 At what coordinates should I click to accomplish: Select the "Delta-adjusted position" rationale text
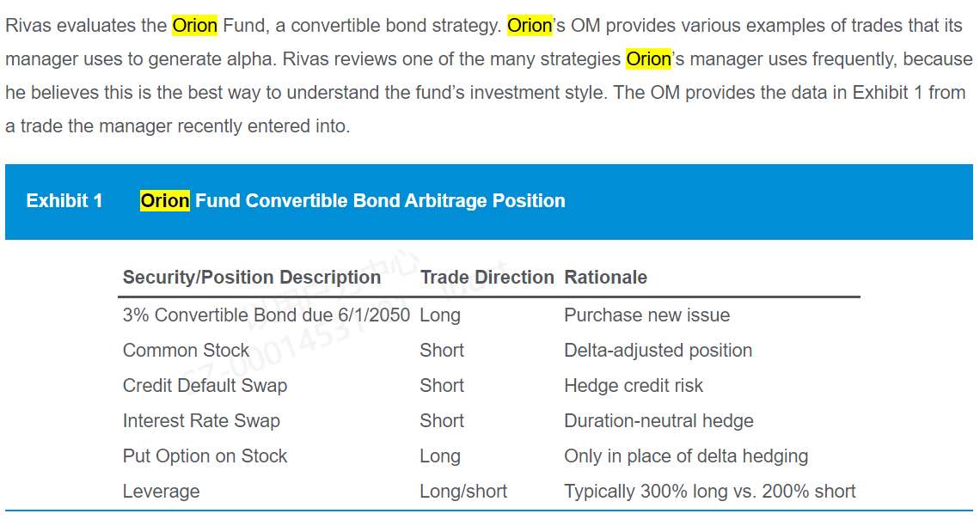pyautogui.click(x=658, y=351)
